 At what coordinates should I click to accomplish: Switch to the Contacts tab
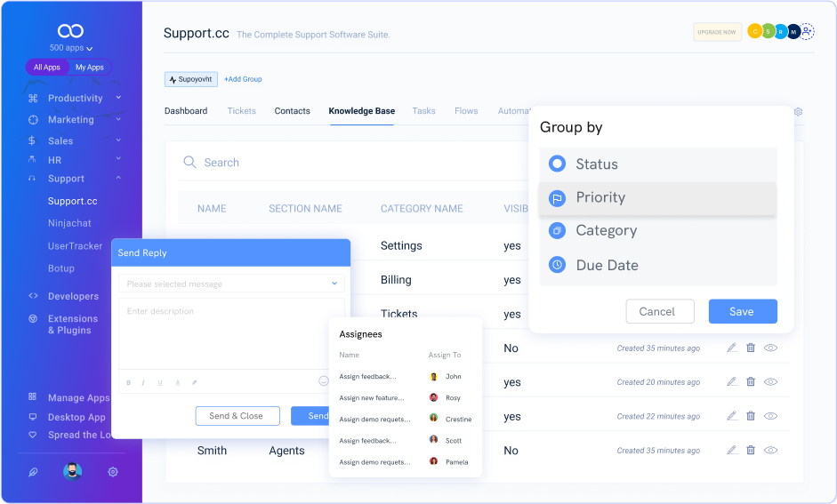point(292,111)
